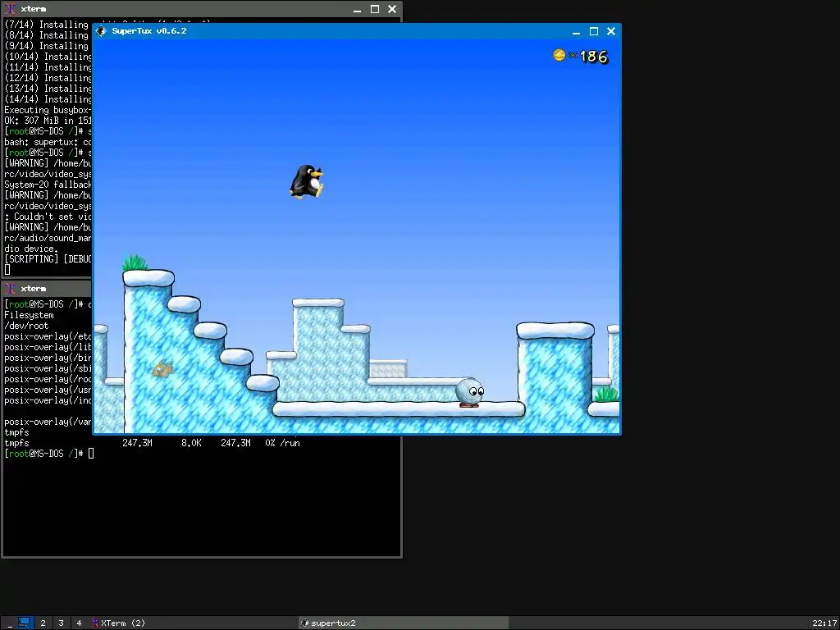Close the upper xterm window
This screenshot has height=630, width=840.
(392, 9)
